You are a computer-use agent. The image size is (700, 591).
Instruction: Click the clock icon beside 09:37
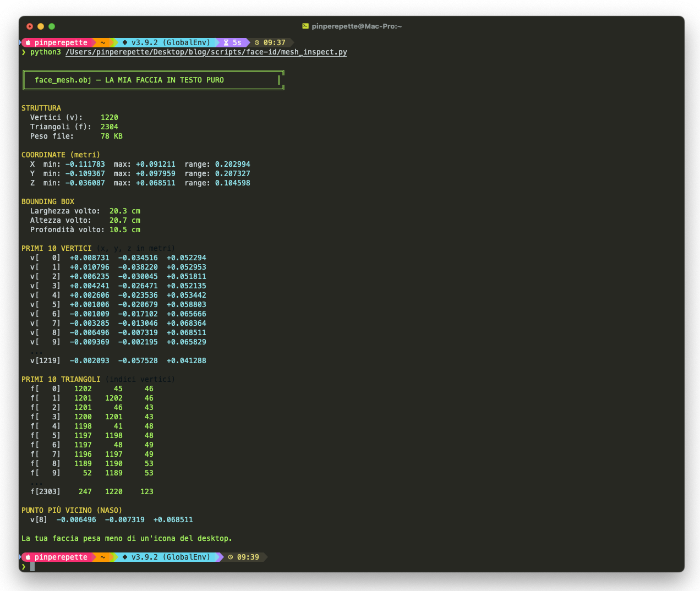[257, 43]
